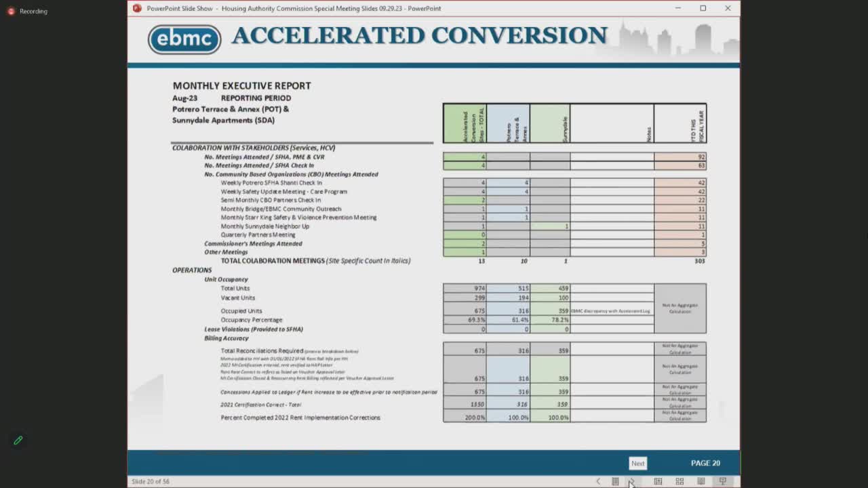
Task: Switch to Reading View
Action: click(x=701, y=481)
